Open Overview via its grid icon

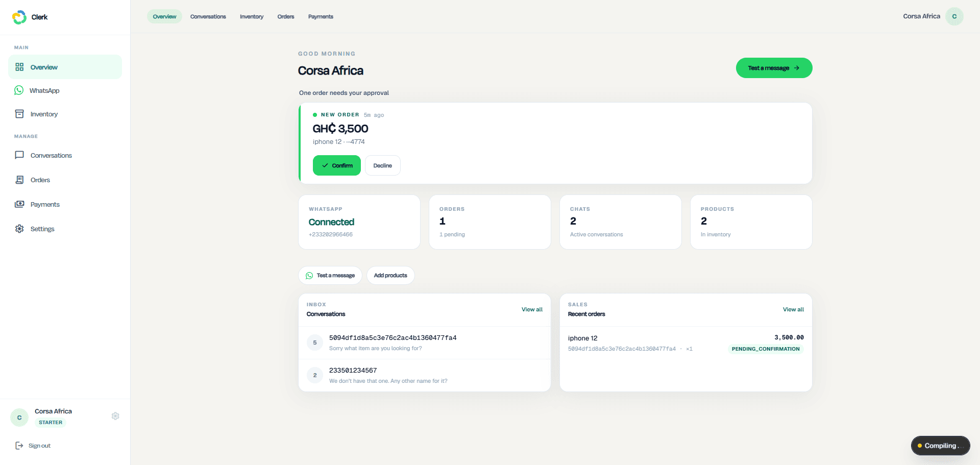point(19,67)
